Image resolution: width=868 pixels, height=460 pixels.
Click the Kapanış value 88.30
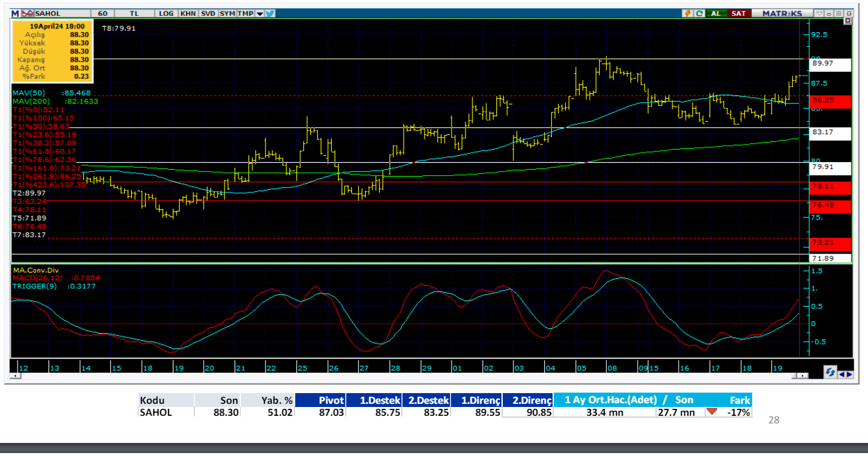coord(79,59)
